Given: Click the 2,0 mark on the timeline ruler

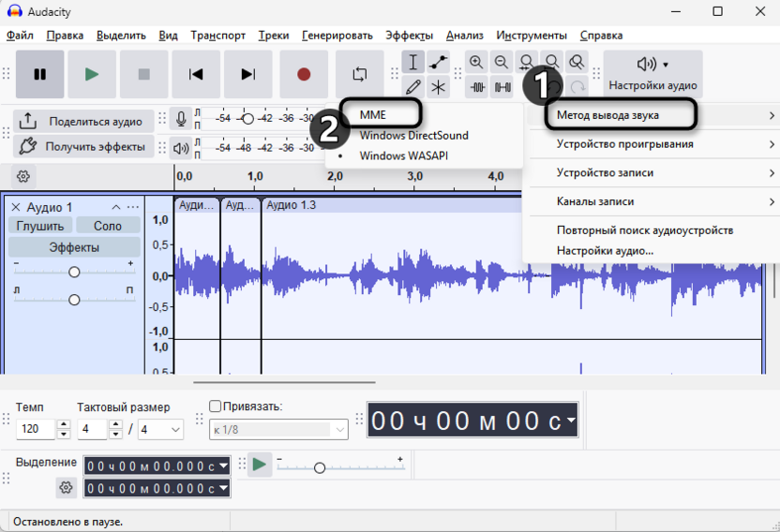Looking at the screenshot, I should pos(335,176).
